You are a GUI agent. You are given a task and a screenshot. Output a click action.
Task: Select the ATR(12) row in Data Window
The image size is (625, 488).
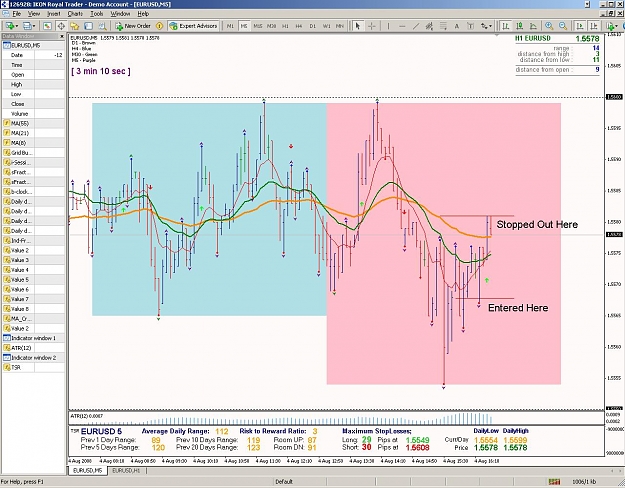pos(33,348)
